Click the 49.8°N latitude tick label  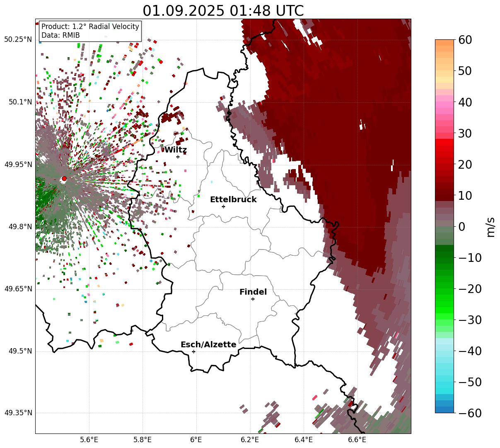[20, 227]
